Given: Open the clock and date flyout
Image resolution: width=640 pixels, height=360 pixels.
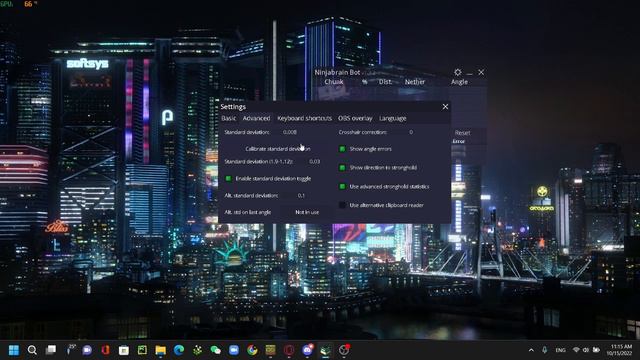Looking at the screenshot, I should tap(620, 350).
